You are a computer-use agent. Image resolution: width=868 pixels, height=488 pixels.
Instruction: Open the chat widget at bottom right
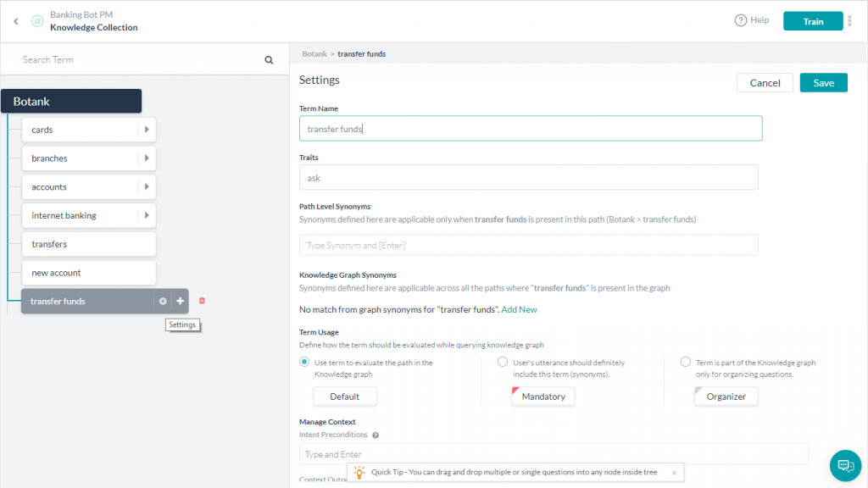(844, 465)
